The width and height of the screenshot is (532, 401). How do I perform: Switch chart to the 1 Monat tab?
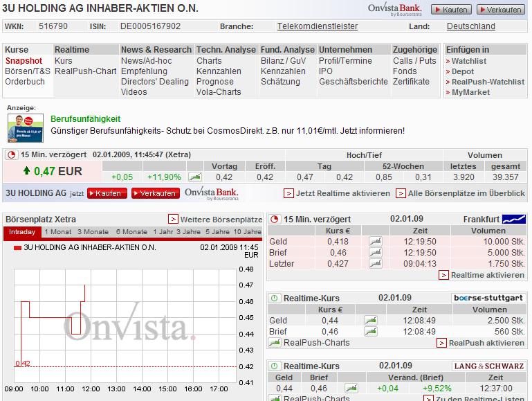pyautogui.click(x=57, y=232)
